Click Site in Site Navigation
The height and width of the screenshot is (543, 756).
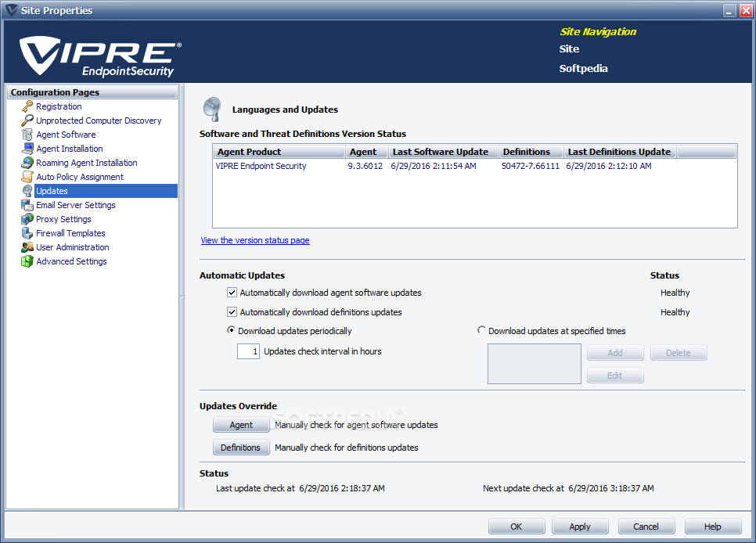(x=569, y=49)
